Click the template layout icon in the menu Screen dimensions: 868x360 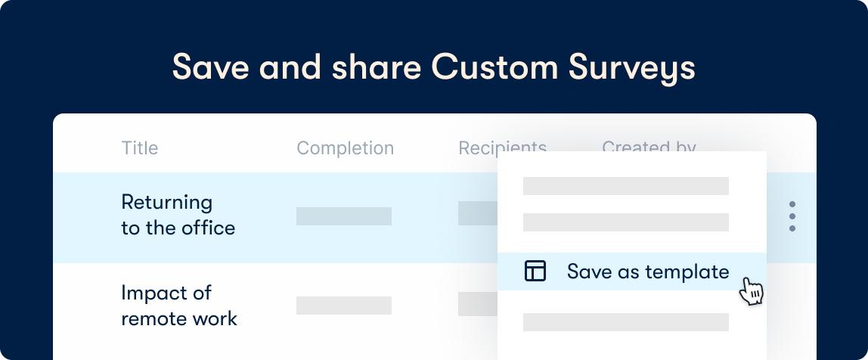point(535,271)
